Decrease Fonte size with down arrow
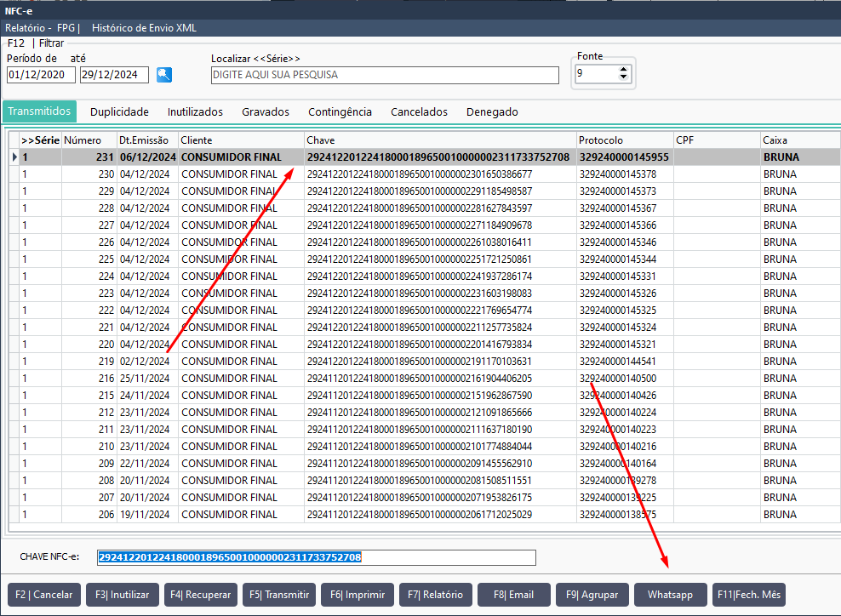 pyautogui.click(x=623, y=77)
